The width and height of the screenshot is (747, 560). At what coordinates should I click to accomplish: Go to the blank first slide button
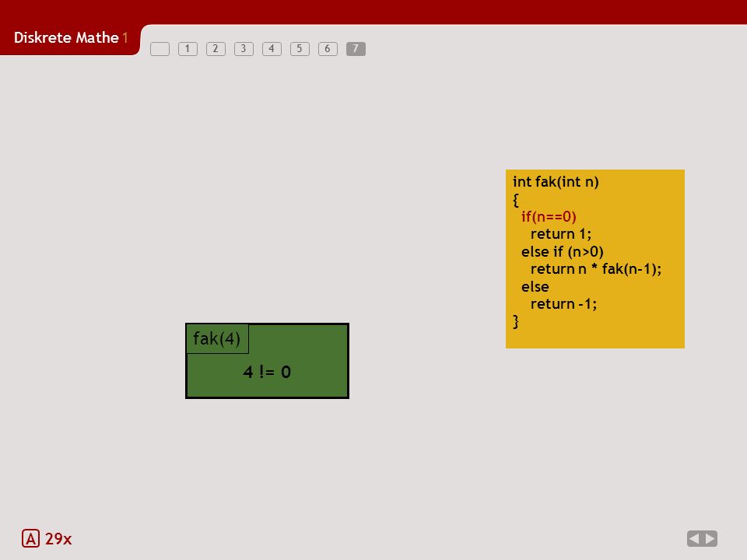point(160,49)
